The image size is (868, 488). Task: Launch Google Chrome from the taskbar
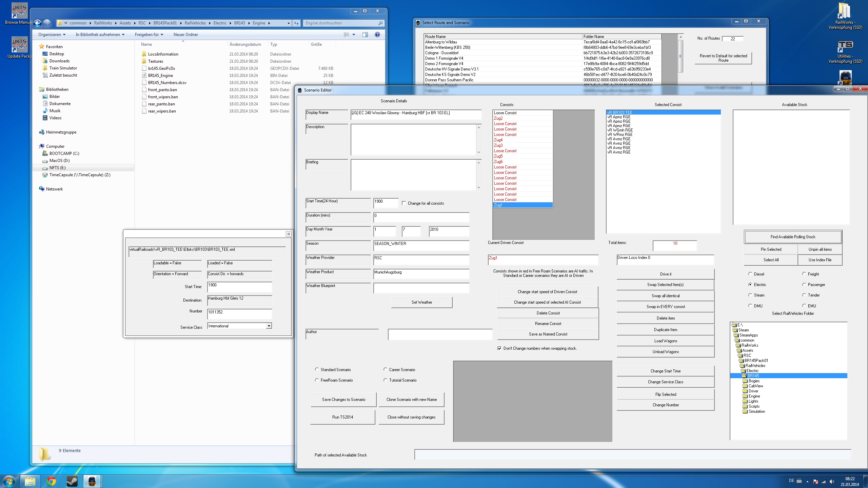[51, 481]
